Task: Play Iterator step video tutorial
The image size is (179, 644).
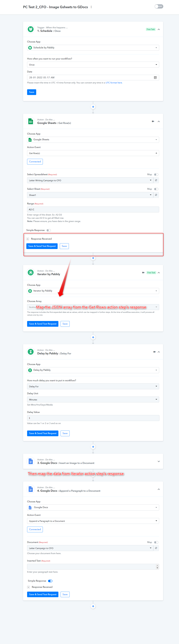Action: 143,273
